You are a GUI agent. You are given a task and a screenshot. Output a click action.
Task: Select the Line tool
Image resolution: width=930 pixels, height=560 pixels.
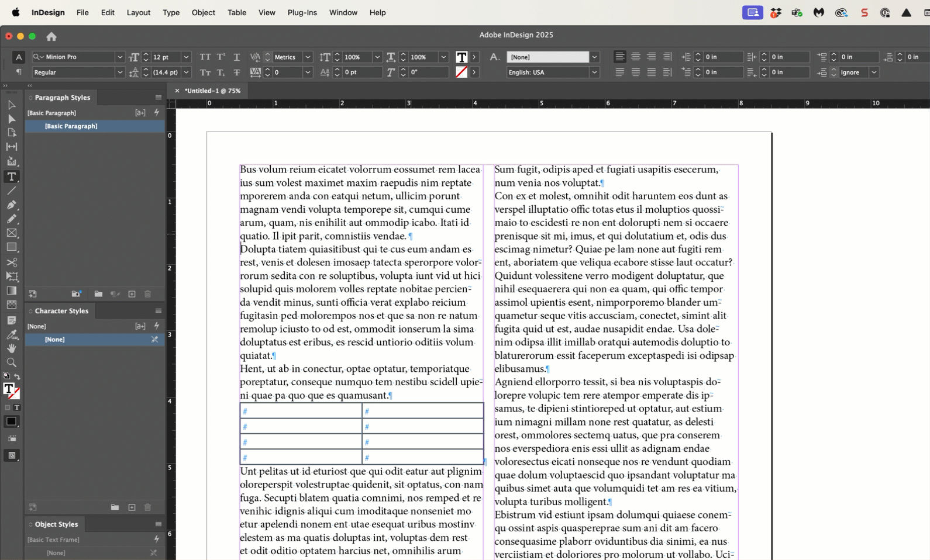[x=11, y=191]
